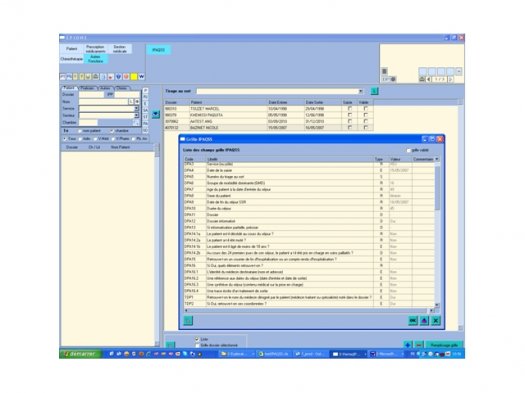The image size is (525, 393).
Task: Click the X cancel button in the Grille dialog
Action: click(x=436, y=321)
